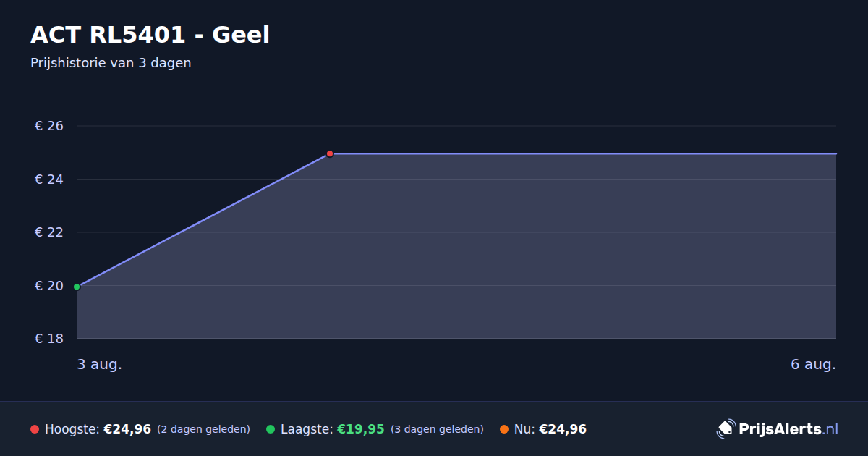Click the € 26 axis label
The image size is (868, 456).
point(49,126)
